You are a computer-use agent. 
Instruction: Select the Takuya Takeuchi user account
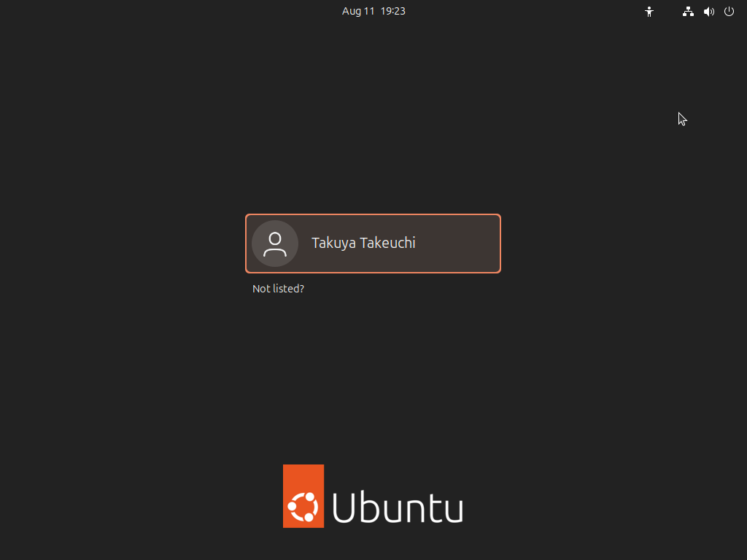click(x=373, y=244)
